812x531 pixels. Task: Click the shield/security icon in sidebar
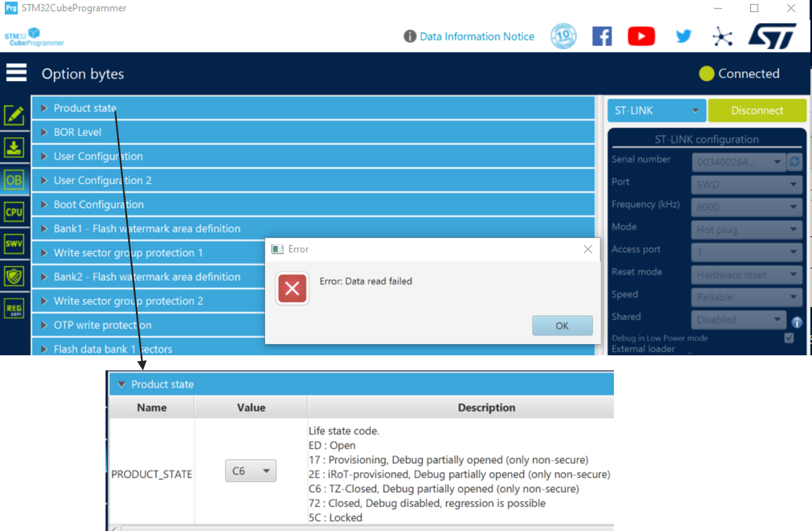(x=14, y=276)
